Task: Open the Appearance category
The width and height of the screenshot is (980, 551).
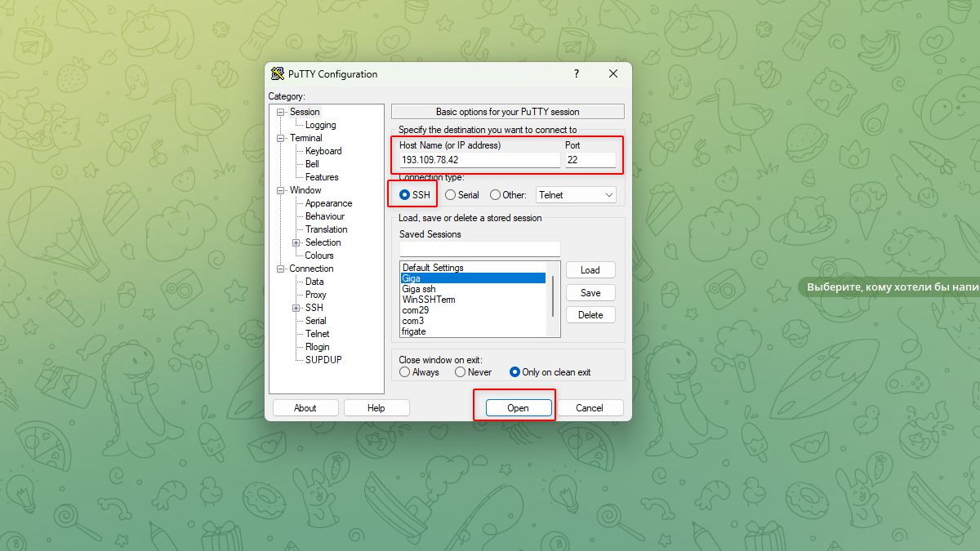Action: [329, 203]
